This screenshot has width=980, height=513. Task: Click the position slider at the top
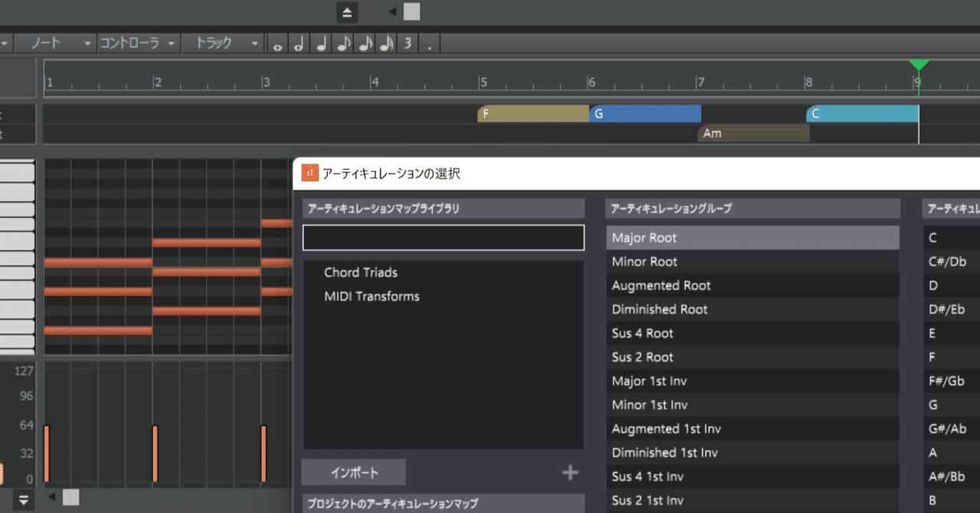(411, 11)
